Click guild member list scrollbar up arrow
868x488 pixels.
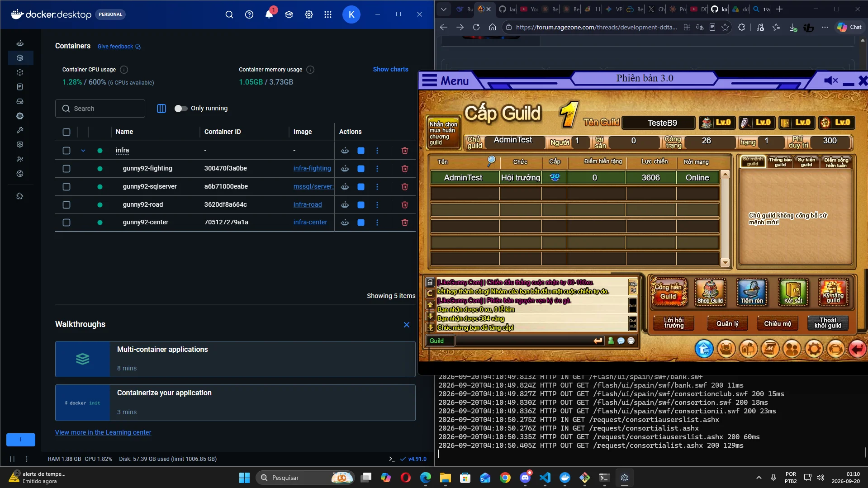click(x=725, y=175)
